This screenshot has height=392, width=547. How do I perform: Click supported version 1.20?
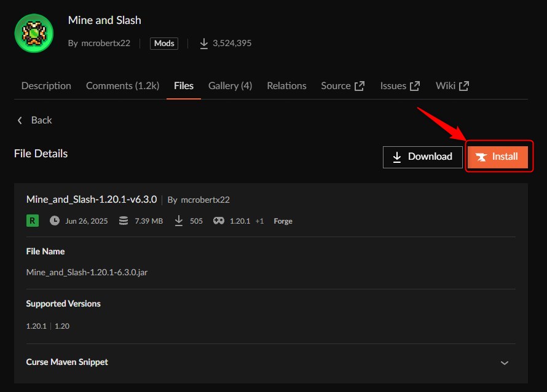pos(62,326)
